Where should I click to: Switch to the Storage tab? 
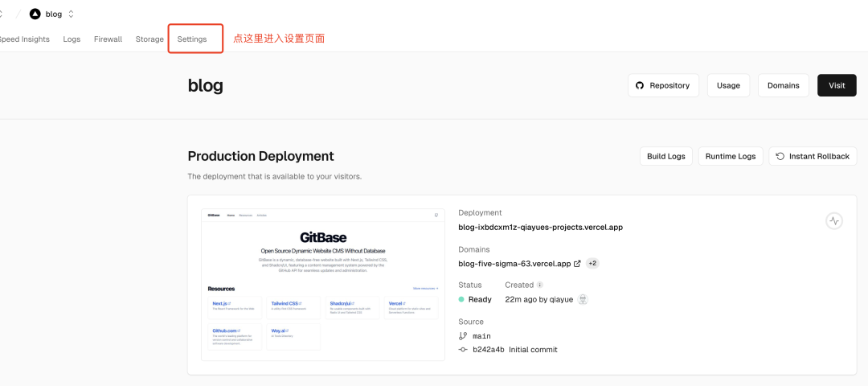[149, 39]
